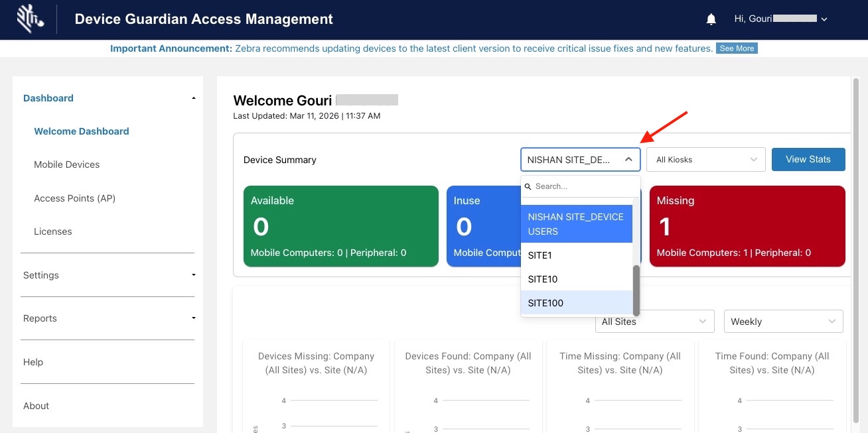Open the Help page
Image resolution: width=868 pixels, height=433 pixels.
33,362
